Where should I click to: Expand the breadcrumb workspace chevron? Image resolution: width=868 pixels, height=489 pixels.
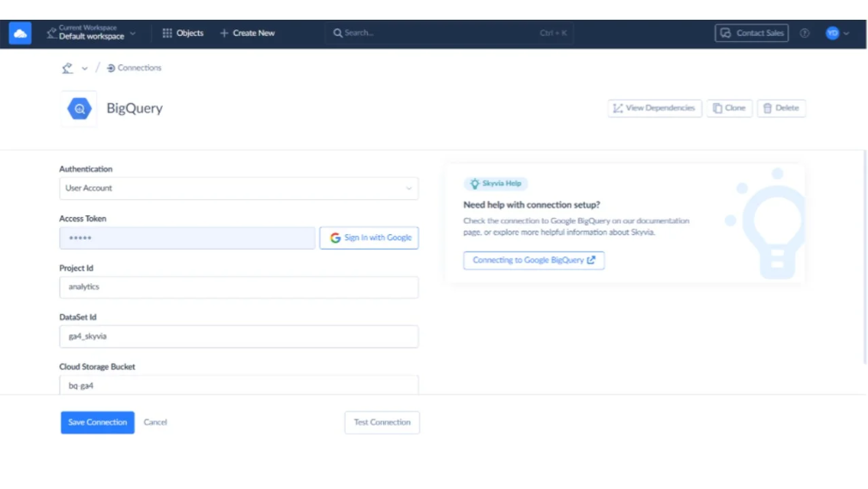click(x=85, y=69)
